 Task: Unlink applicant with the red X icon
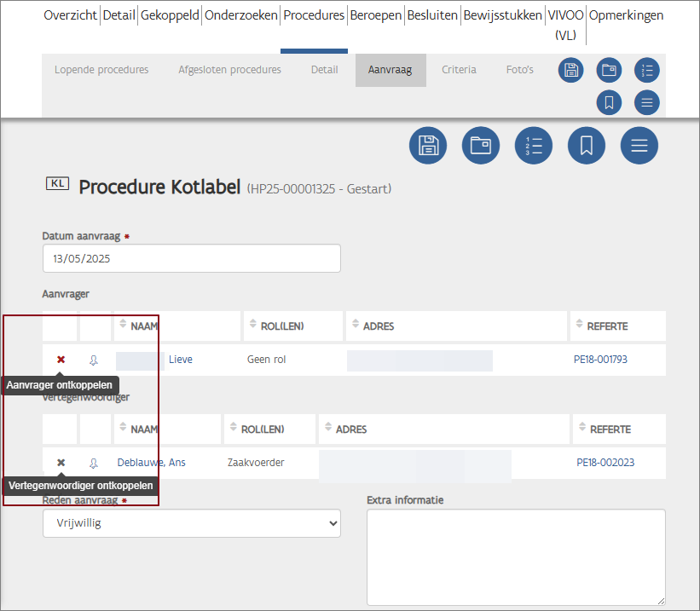click(x=61, y=360)
